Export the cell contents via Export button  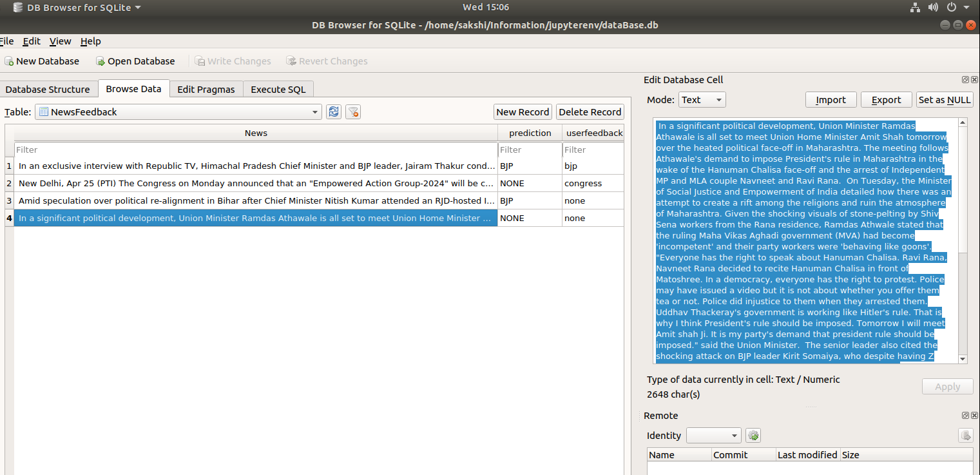click(886, 99)
